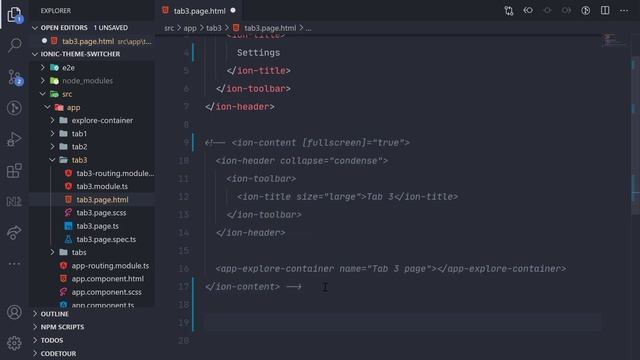This screenshot has width=640, height=360.
Task: Open the Run and Debug view
Action: coord(14,139)
